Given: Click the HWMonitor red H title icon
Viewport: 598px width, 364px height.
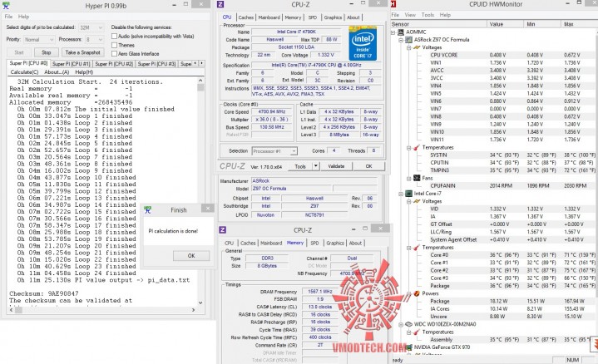Looking at the screenshot, I should (393, 4).
